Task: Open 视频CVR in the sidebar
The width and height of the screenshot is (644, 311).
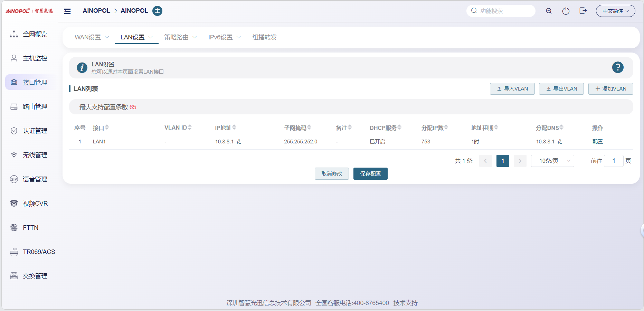Action: 35,204
